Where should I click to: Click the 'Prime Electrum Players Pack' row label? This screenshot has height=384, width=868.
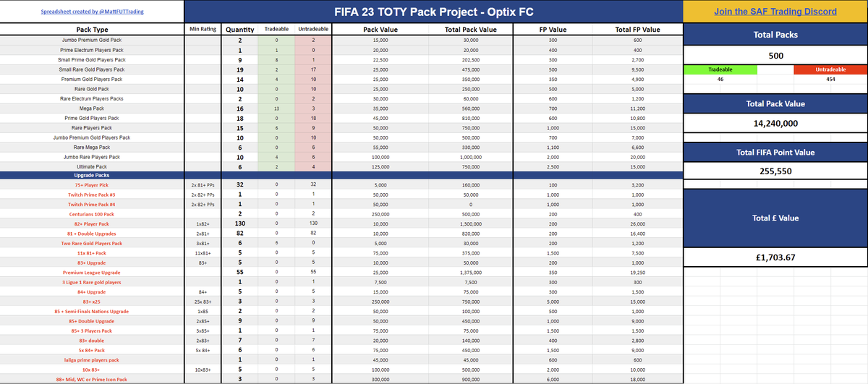coord(92,50)
